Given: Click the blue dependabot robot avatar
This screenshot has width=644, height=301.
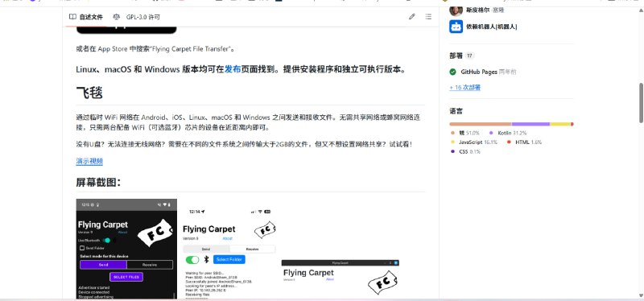Looking at the screenshot, I should 456,27.
